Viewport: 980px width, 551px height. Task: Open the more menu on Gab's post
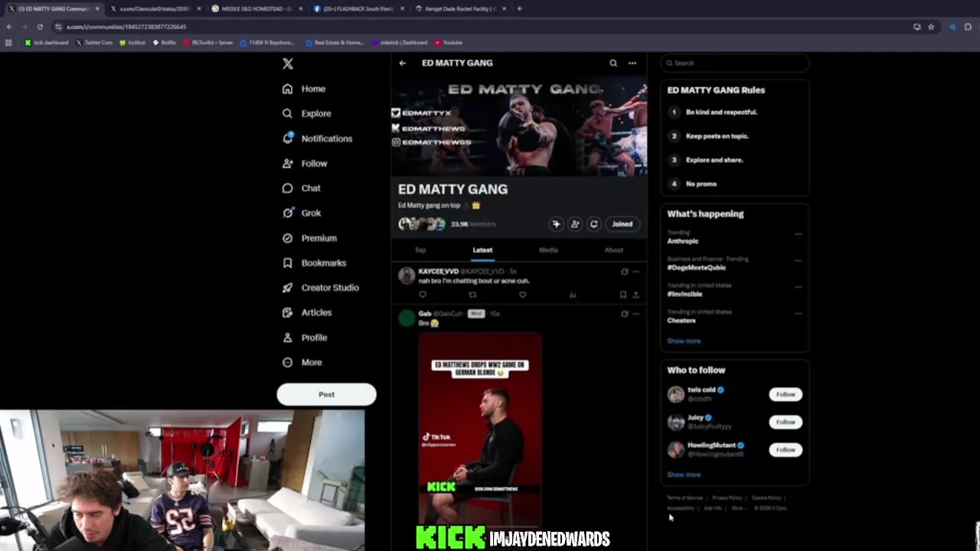point(635,314)
